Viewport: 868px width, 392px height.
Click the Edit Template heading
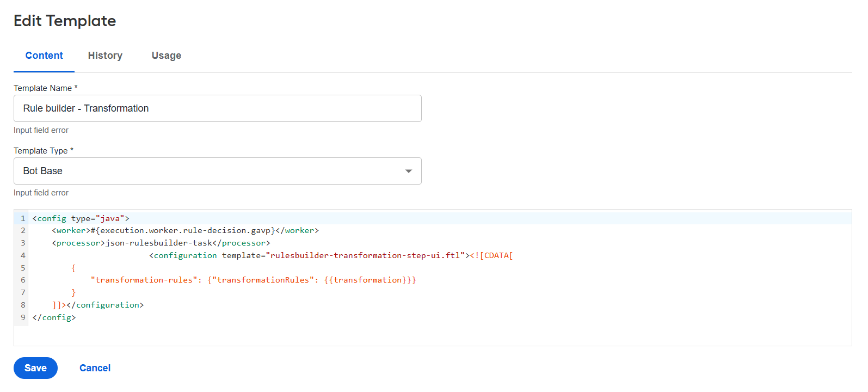tap(65, 21)
